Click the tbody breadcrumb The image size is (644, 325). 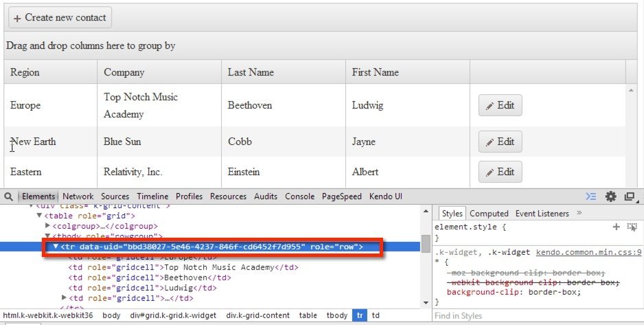coord(337,315)
